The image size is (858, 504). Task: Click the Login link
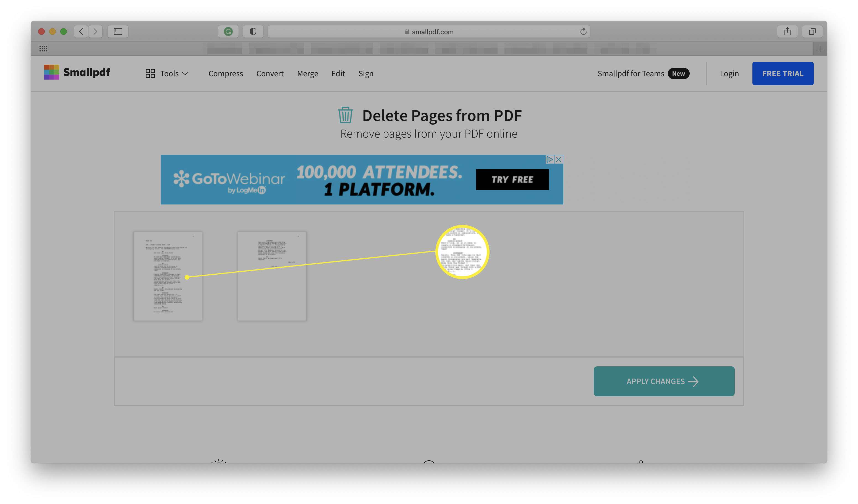pos(729,73)
